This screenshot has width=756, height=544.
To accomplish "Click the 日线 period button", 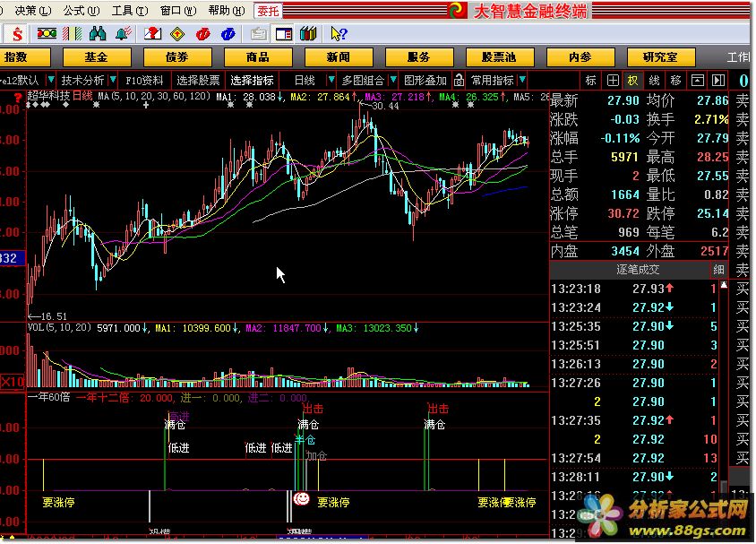I will click(305, 80).
